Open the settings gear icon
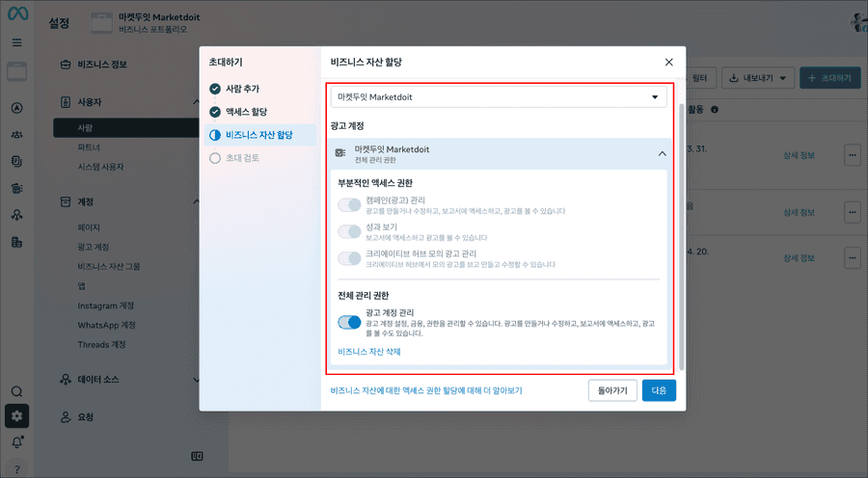The height and width of the screenshot is (478, 868). (x=17, y=416)
